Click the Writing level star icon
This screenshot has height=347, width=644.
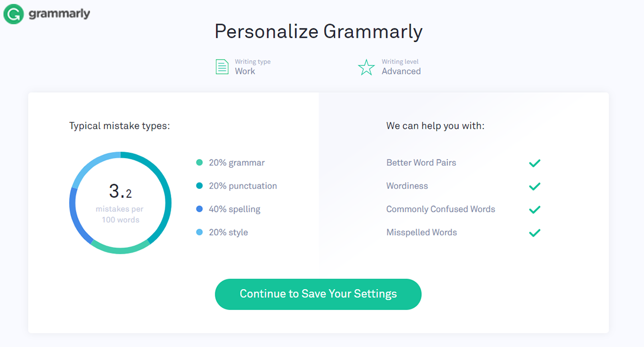click(367, 67)
